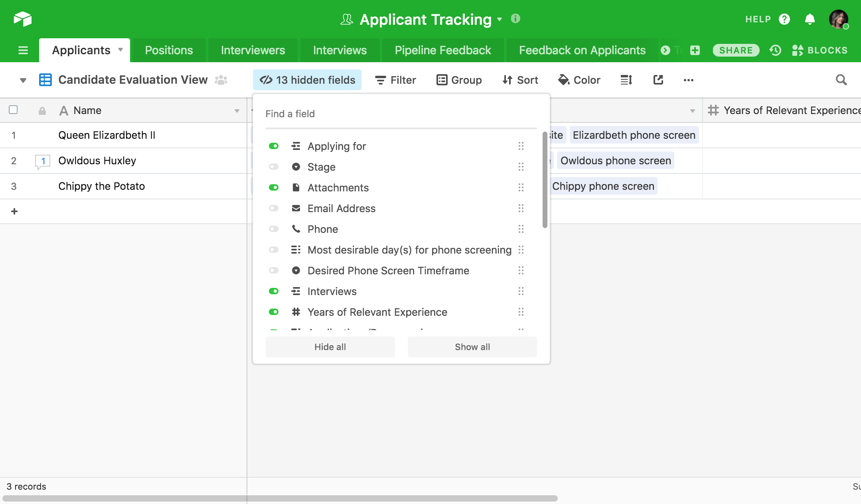Open the row height icon
Image resolution: width=861 pixels, height=504 pixels.
pyautogui.click(x=626, y=80)
